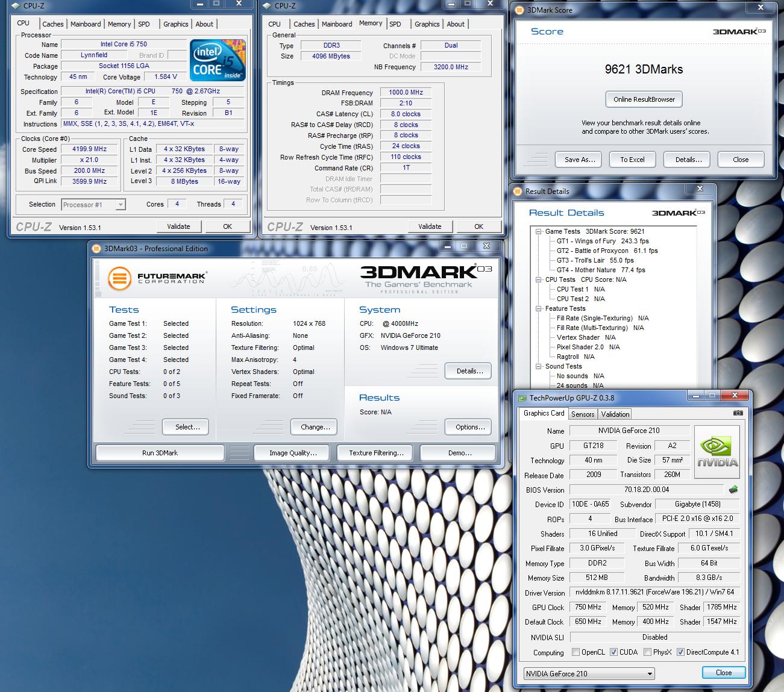Click Details... under System in 3DMark03
This screenshot has height=692, width=784.
(x=469, y=371)
